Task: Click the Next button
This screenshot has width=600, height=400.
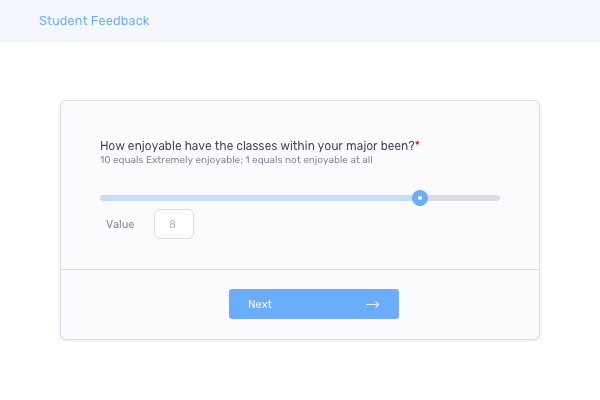Action: click(x=313, y=304)
